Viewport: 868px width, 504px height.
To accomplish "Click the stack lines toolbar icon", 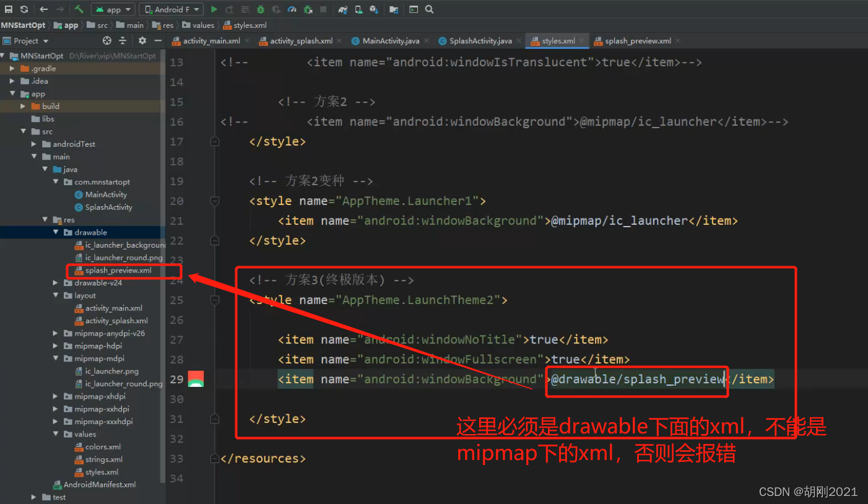I will click(245, 9).
